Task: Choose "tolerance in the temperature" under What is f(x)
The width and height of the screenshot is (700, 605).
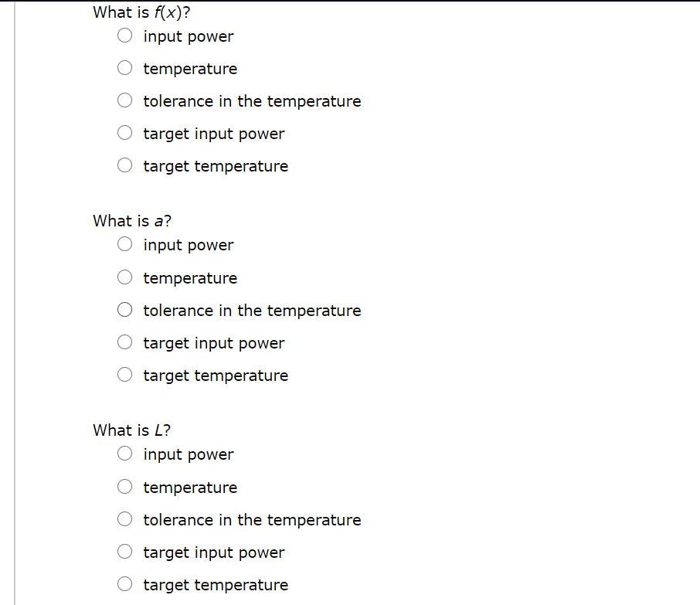Action: pyautogui.click(x=124, y=100)
